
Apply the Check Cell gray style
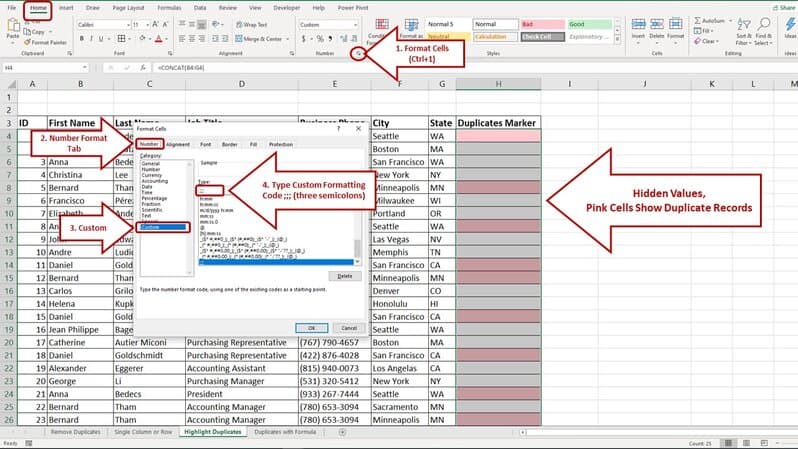[543, 37]
